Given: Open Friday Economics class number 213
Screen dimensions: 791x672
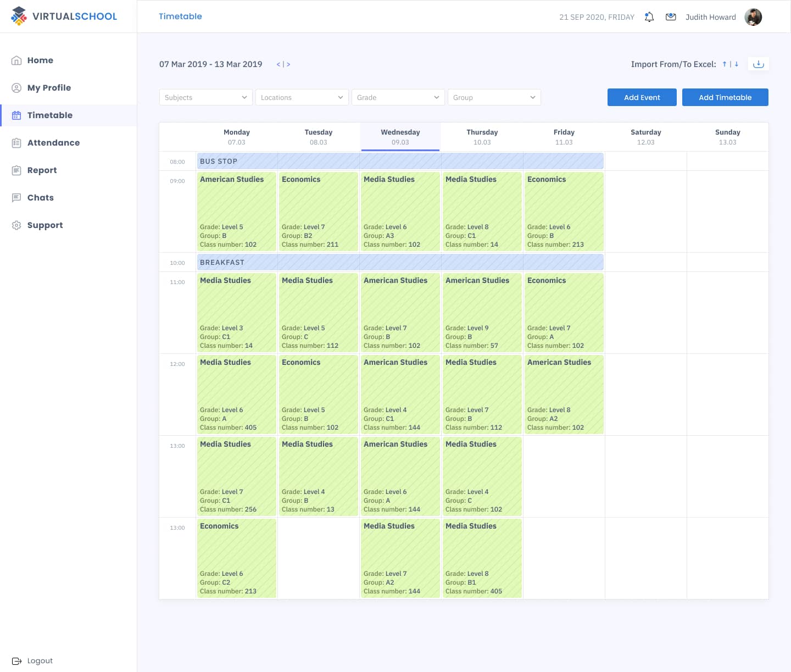Looking at the screenshot, I should 564,212.
